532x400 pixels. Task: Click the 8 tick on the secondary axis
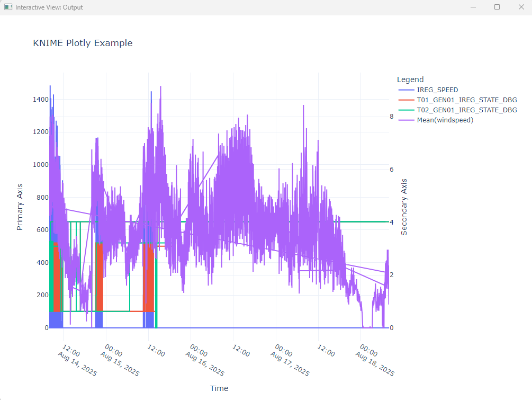tap(391, 117)
